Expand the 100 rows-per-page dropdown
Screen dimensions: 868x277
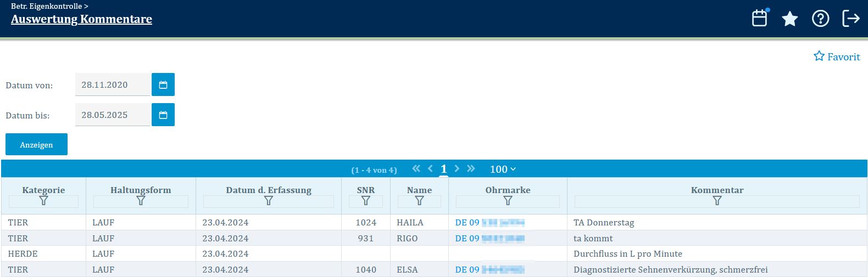pos(503,169)
